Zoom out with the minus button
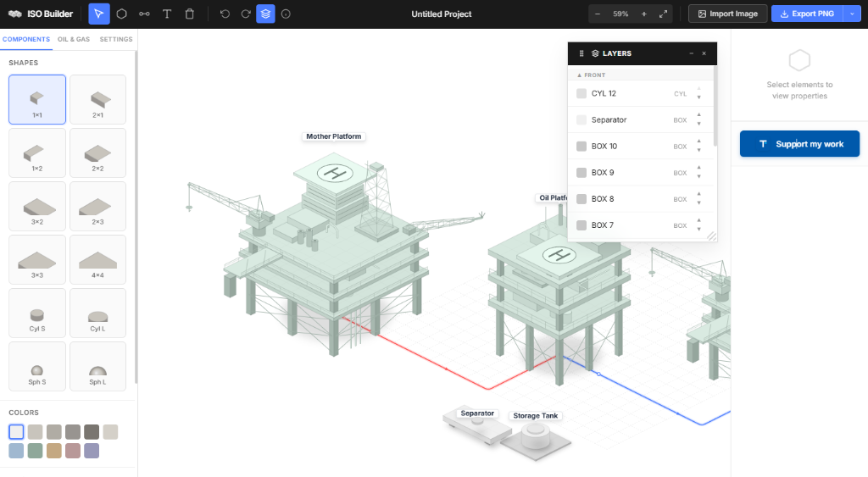 click(x=598, y=14)
